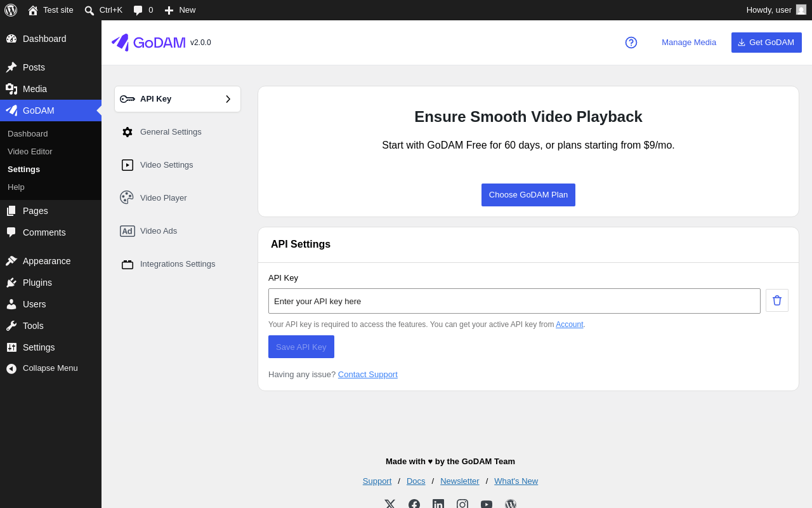
Task: Open the Media menu
Action: [x=51, y=89]
